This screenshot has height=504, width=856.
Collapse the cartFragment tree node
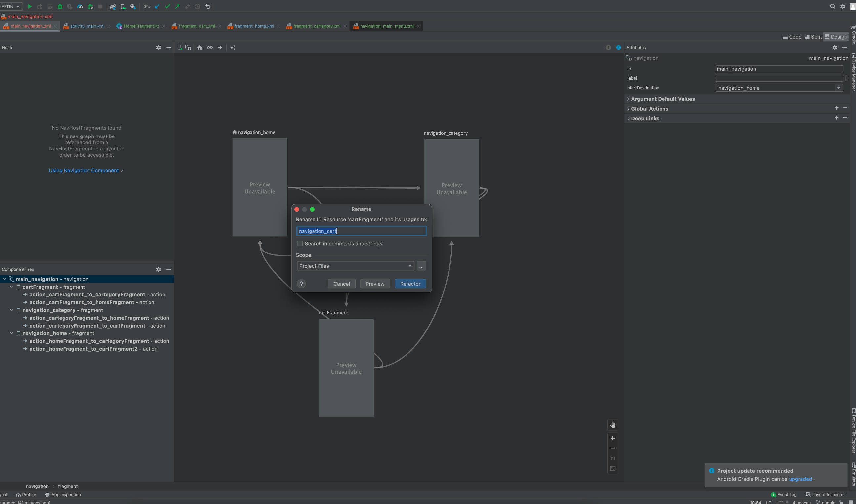[x=11, y=287]
